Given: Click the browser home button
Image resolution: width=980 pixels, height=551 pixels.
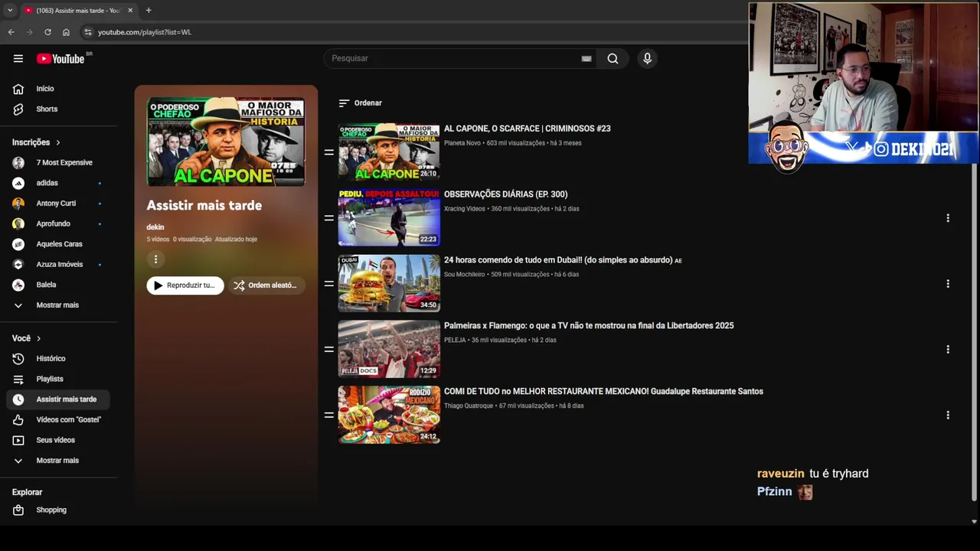Looking at the screenshot, I should pos(66,32).
